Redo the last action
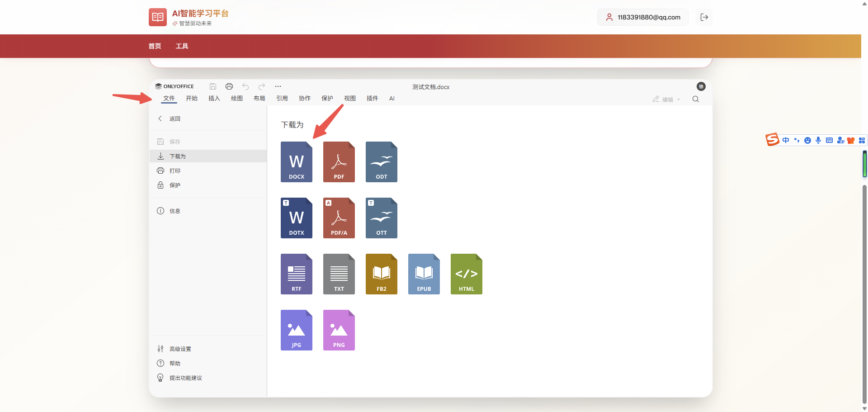Viewport: 868px width, 412px height. pyautogui.click(x=262, y=86)
